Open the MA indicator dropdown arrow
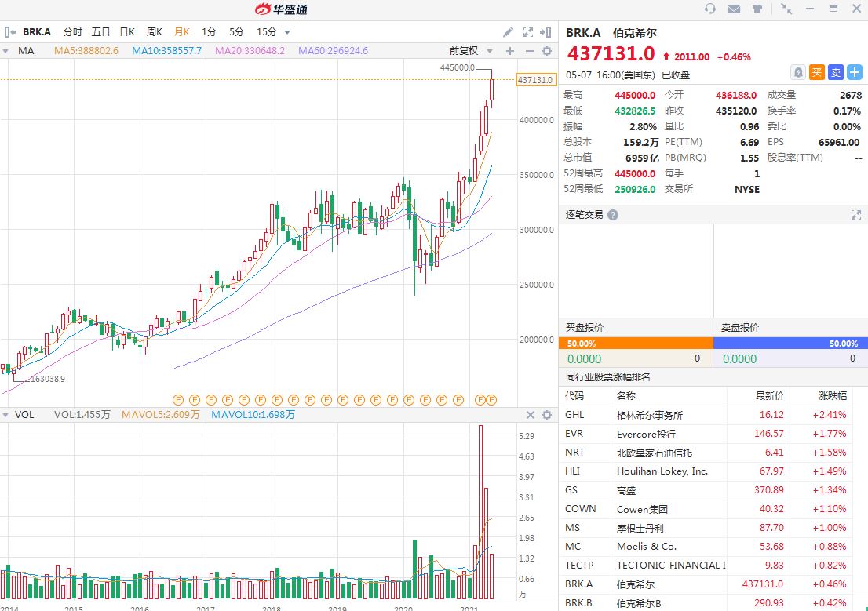Screen dimensions: 868x611 pos(6,51)
